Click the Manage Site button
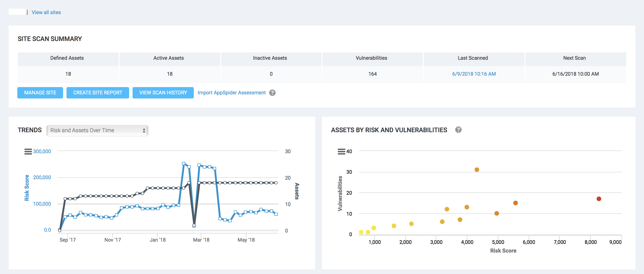Screen dimensions: 644x274 click(x=40, y=93)
